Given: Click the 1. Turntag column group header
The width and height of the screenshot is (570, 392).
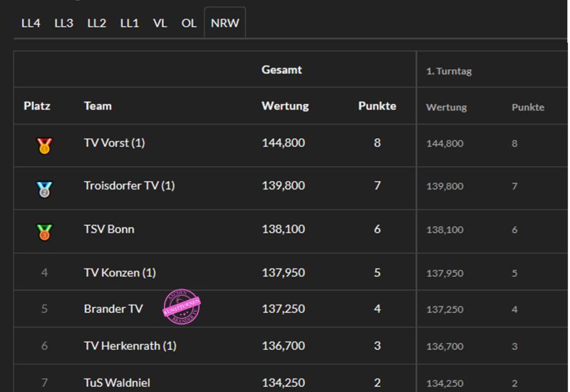Looking at the screenshot, I should point(449,71).
